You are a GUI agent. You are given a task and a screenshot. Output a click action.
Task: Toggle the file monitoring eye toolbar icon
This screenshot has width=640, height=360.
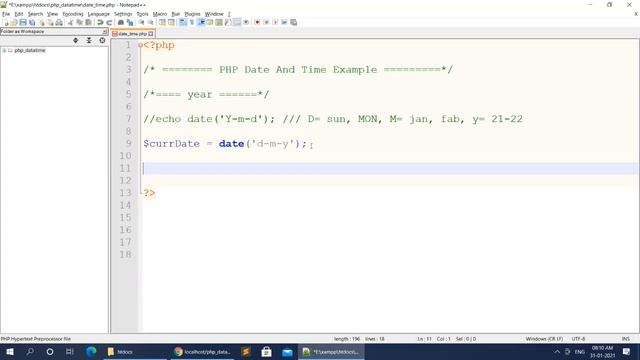(x=246, y=22)
